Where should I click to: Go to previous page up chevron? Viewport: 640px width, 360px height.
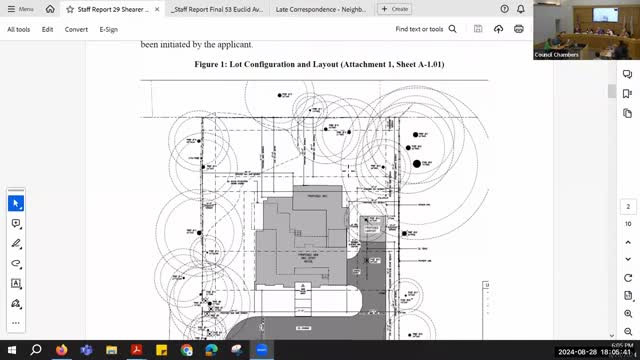tap(628, 242)
